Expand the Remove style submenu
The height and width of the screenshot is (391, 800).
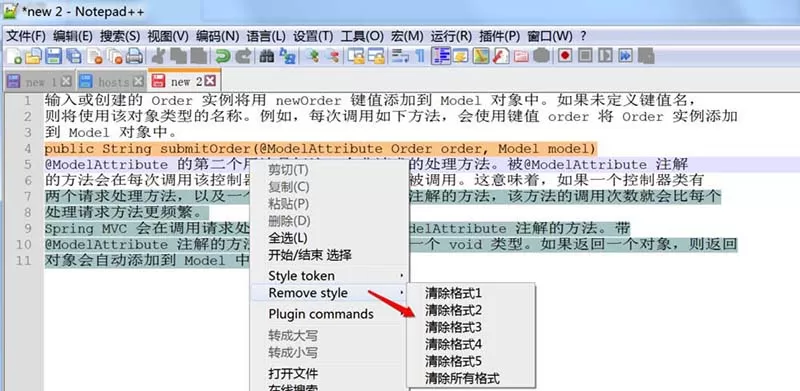pyautogui.click(x=329, y=293)
